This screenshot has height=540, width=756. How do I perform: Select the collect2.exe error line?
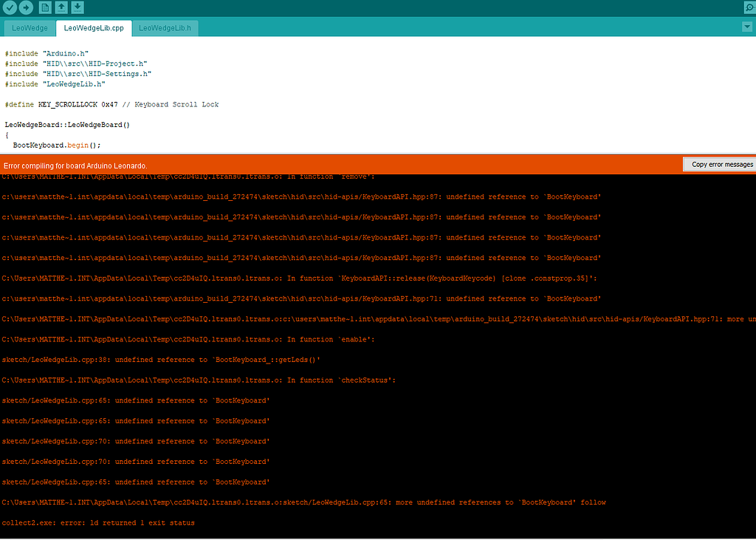click(x=98, y=522)
